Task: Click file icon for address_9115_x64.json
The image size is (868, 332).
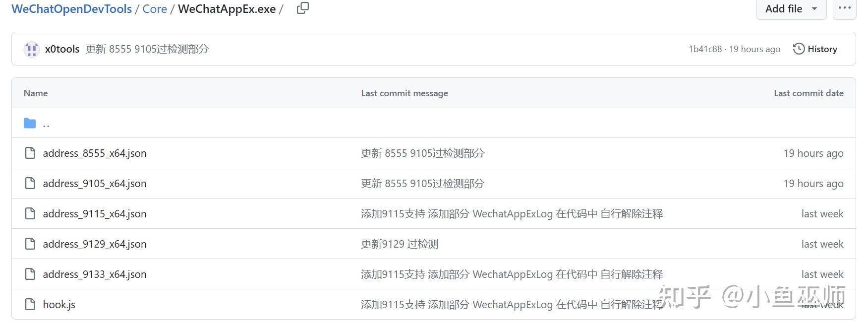Action: (x=30, y=213)
